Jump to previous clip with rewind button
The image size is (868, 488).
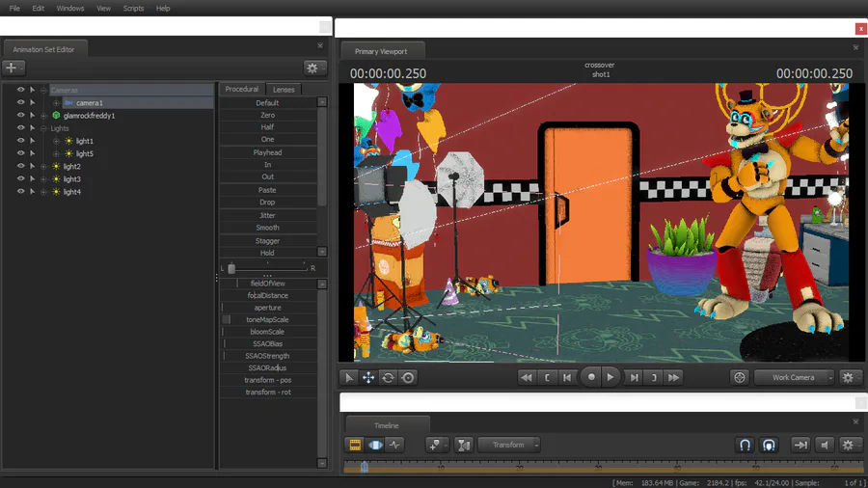tap(526, 377)
